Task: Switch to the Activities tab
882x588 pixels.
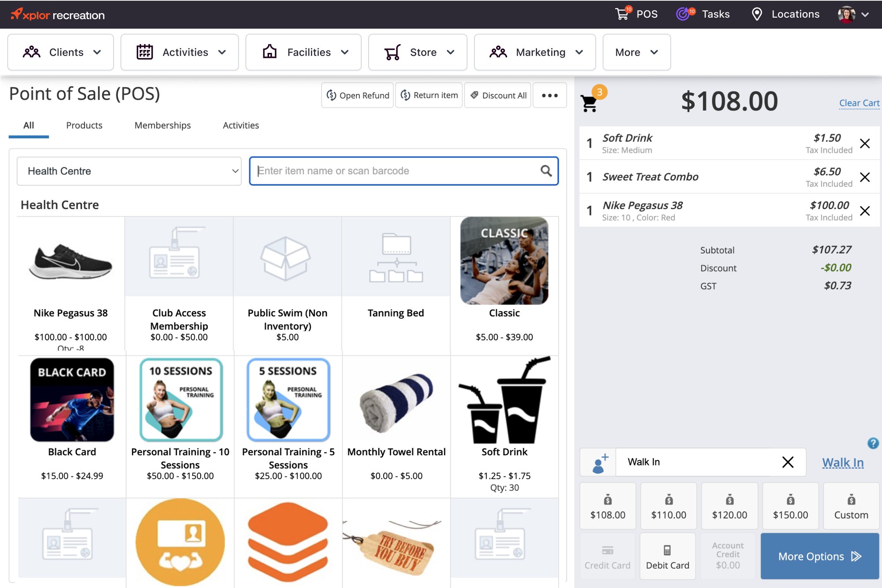Action: tap(241, 125)
